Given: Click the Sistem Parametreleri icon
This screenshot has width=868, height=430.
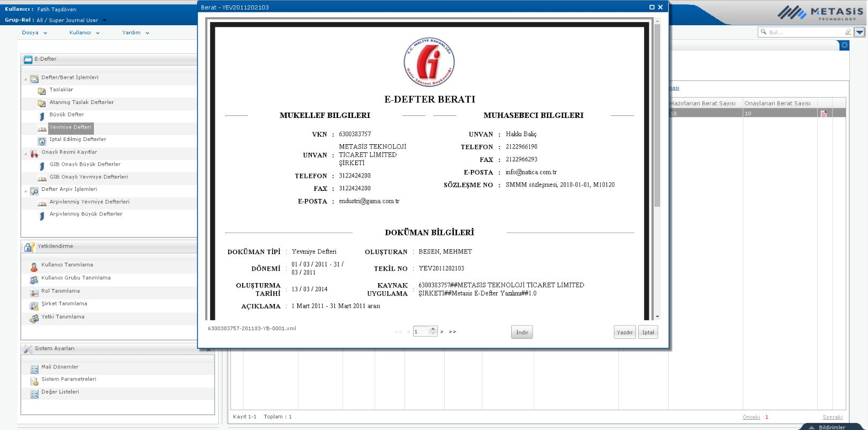Looking at the screenshot, I should [34, 381].
